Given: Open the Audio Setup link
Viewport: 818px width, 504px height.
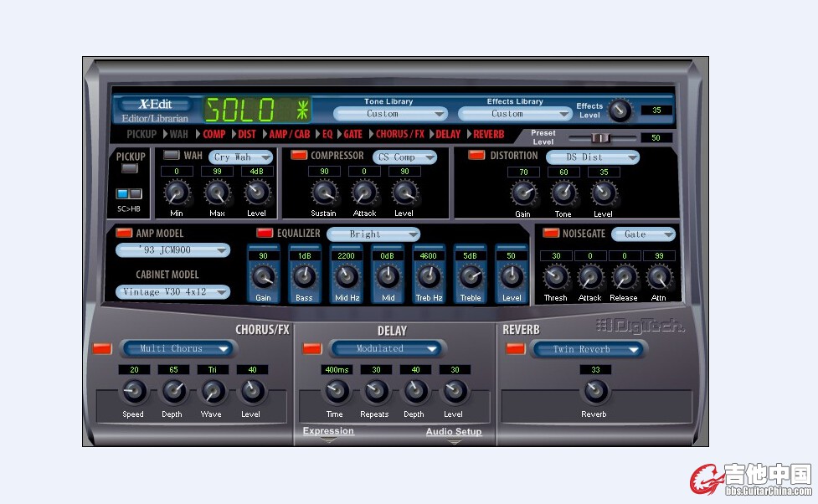Looking at the screenshot, I should pyautogui.click(x=453, y=431).
